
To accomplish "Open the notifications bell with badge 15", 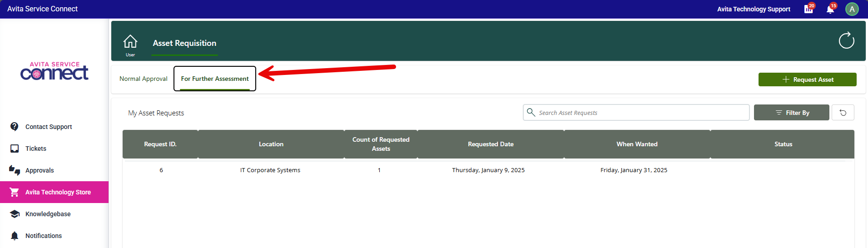I will pyautogui.click(x=831, y=9).
